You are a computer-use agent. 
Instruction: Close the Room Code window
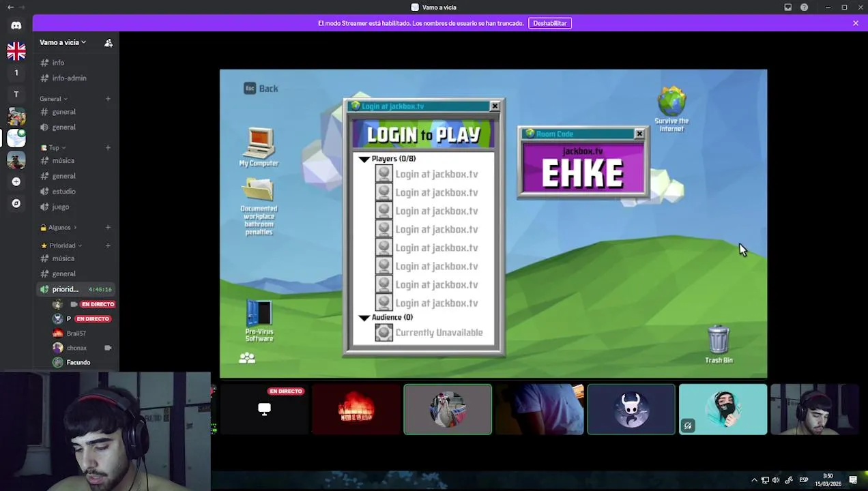[x=639, y=134]
